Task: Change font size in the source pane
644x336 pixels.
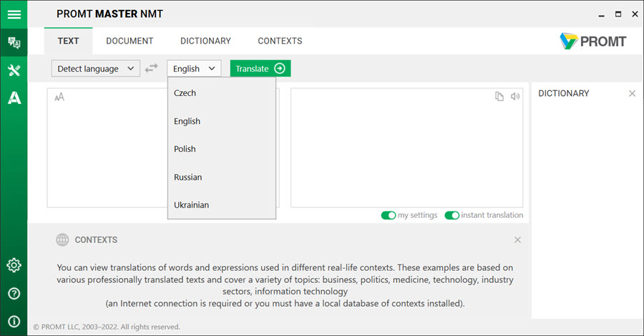Action: [x=59, y=97]
